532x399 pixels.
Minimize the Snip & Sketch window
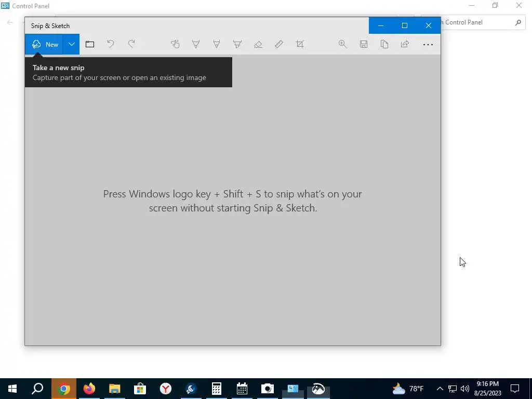(381, 25)
